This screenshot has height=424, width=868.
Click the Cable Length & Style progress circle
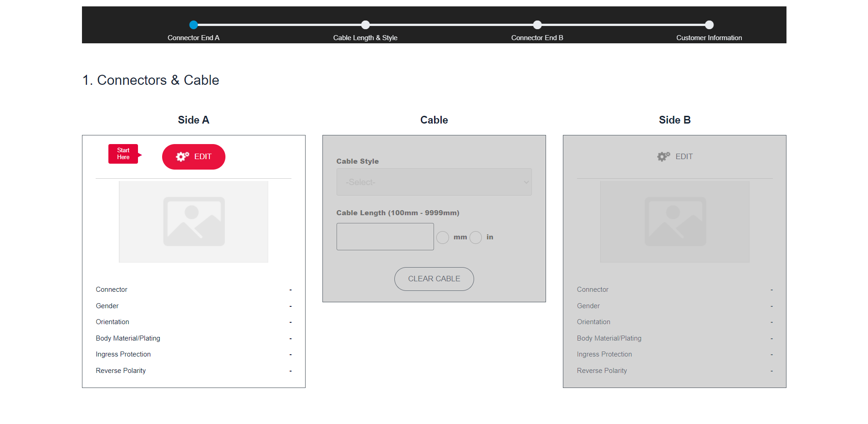[365, 25]
